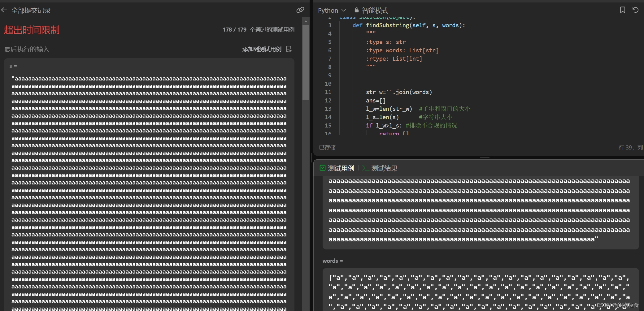Click the terminal prompt icon by 测试结果
Image resolution: width=644 pixels, height=311 pixels.
(x=365, y=168)
